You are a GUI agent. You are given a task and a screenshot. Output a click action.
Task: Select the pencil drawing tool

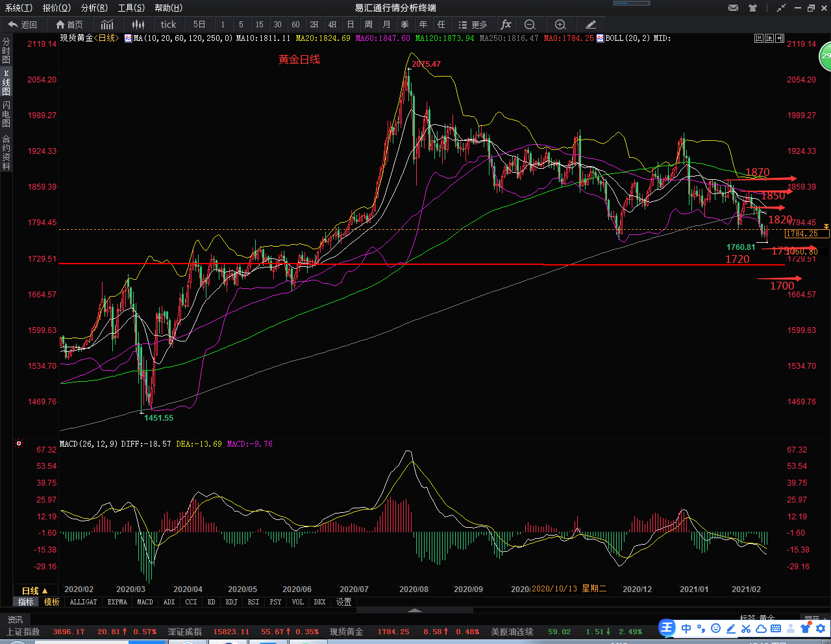pos(591,25)
